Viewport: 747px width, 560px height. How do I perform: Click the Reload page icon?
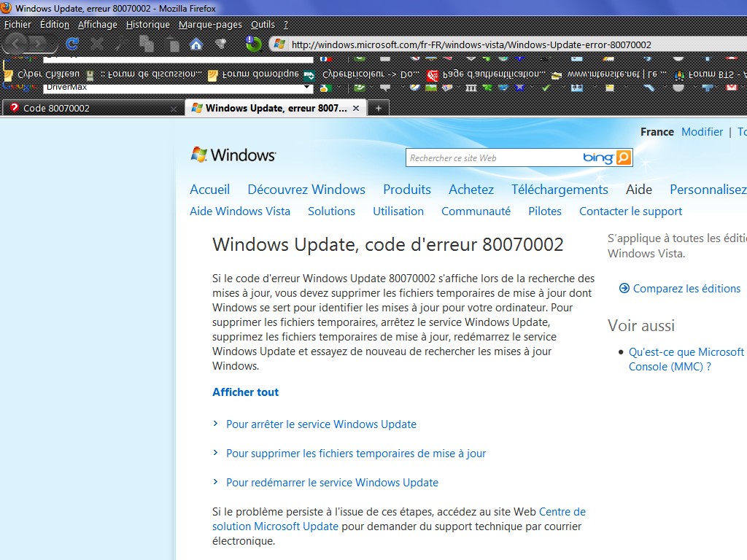72,44
